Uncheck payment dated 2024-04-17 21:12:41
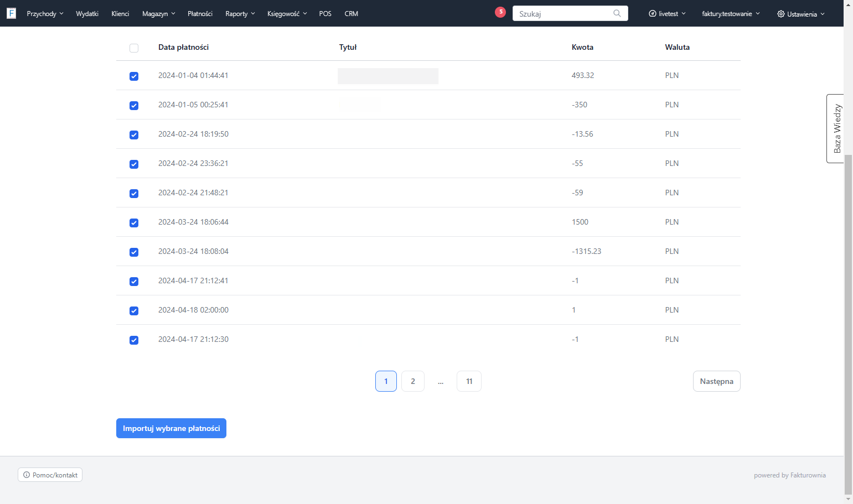Image resolution: width=853 pixels, height=504 pixels. pyautogui.click(x=134, y=282)
